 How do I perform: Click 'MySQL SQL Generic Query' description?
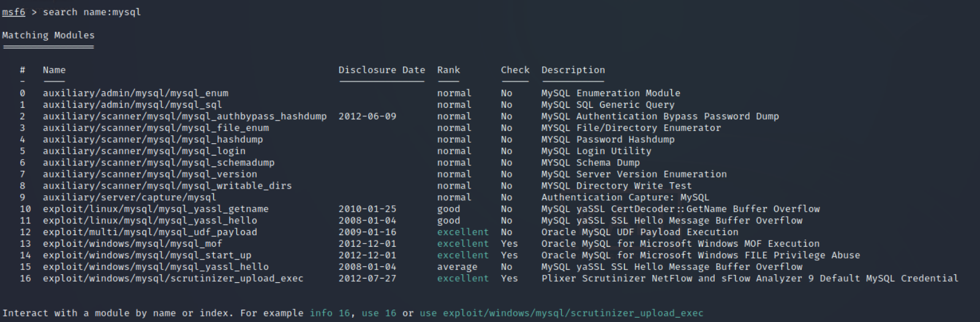click(608, 105)
